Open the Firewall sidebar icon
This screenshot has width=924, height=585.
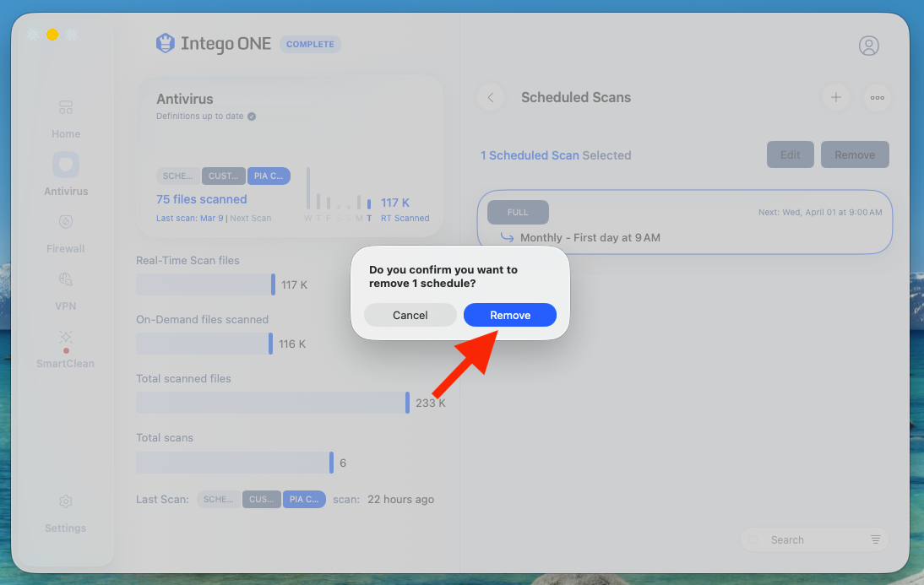pos(66,222)
